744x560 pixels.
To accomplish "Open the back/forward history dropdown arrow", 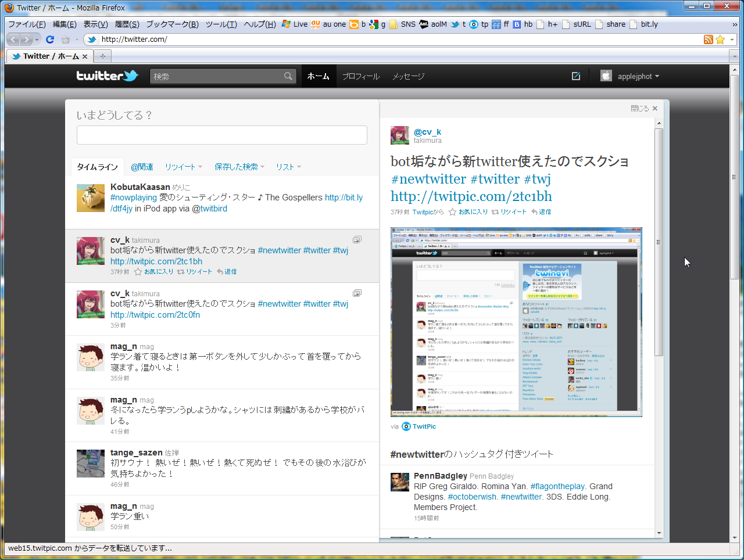I will (37, 40).
